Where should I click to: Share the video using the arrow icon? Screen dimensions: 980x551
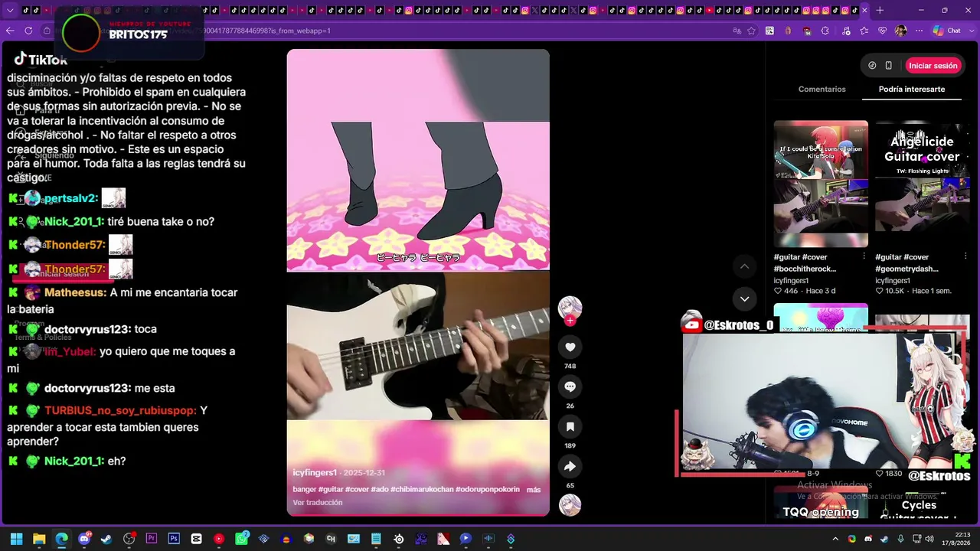(570, 466)
